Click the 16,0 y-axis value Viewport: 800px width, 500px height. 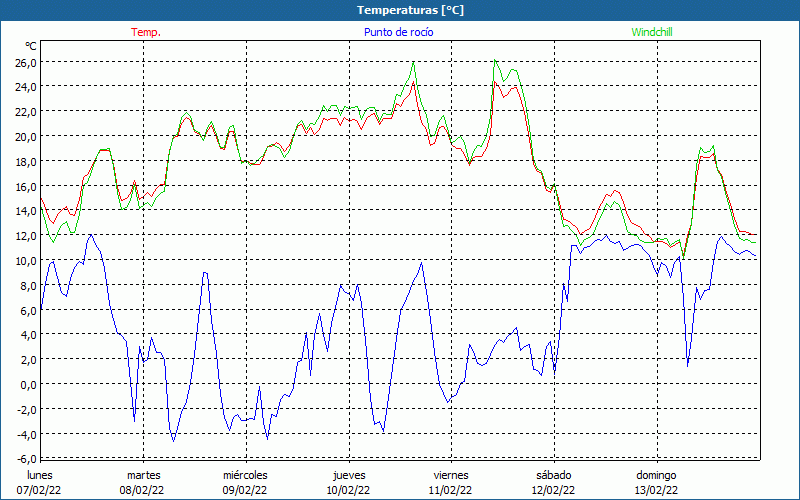pos(27,187)
